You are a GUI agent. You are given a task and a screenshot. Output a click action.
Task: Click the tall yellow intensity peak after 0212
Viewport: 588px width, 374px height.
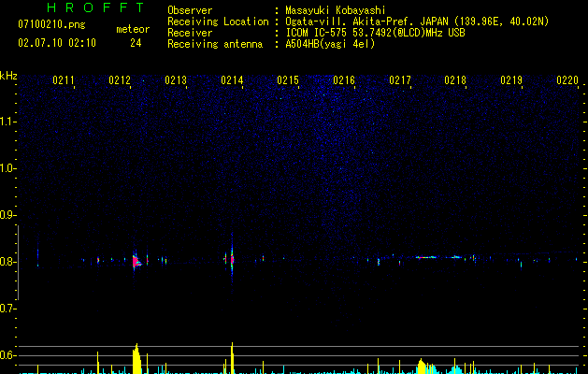point(136,359)
